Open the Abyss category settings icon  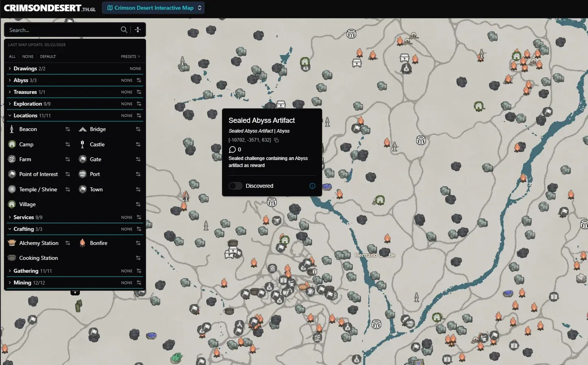coord(139,80)
